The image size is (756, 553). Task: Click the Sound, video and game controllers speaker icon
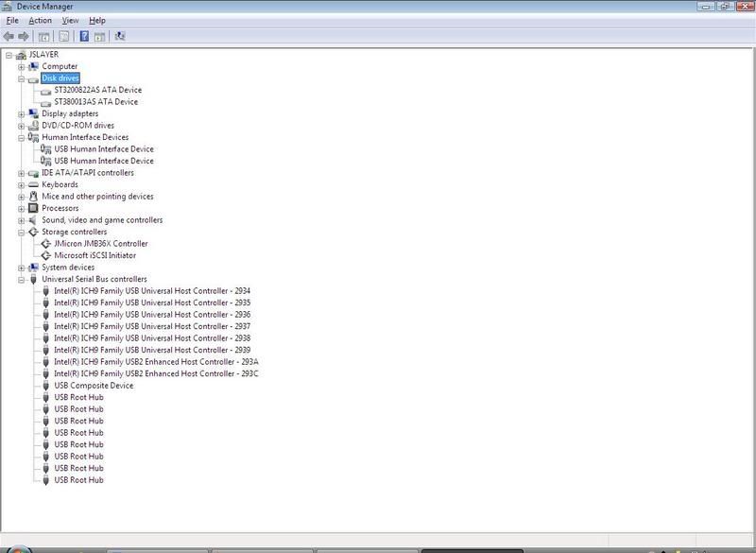pyautogui.click(x=33, y=220)
